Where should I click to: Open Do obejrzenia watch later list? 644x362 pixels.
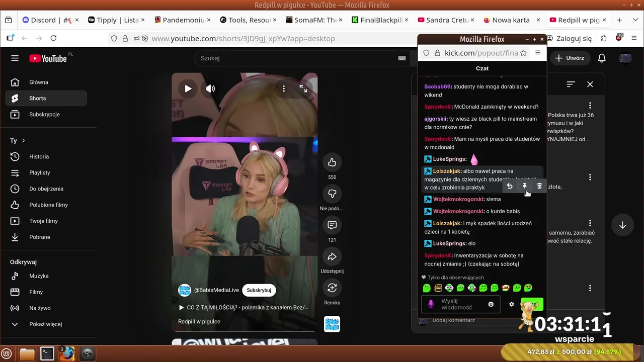tap(46, 189)
